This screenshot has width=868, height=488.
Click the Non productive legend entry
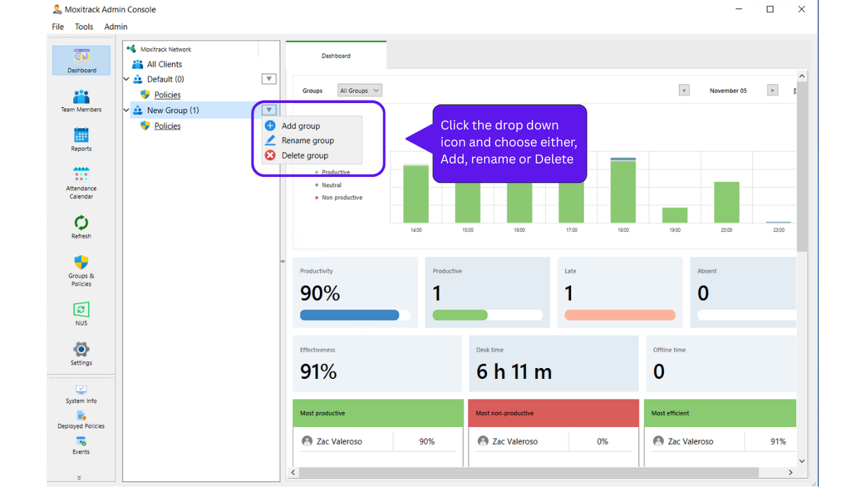[x=338, y=198]
